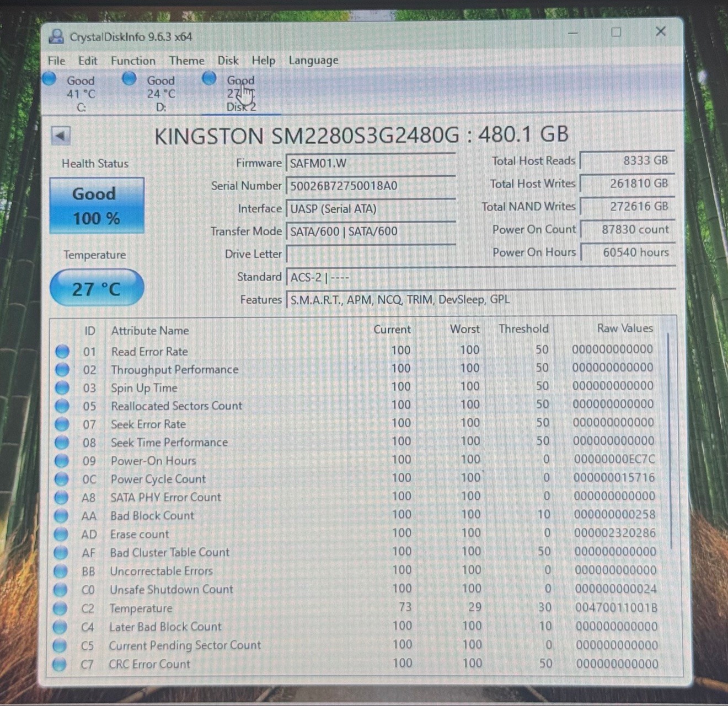Click the empty Drive Letter field
728x706 pixels.
(x=370, y=254)
